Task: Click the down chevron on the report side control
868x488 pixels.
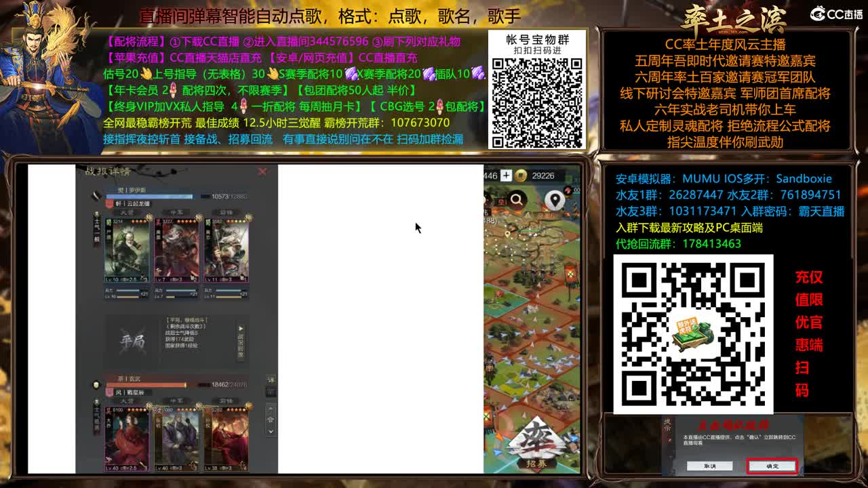Action: tap(271, 431)
